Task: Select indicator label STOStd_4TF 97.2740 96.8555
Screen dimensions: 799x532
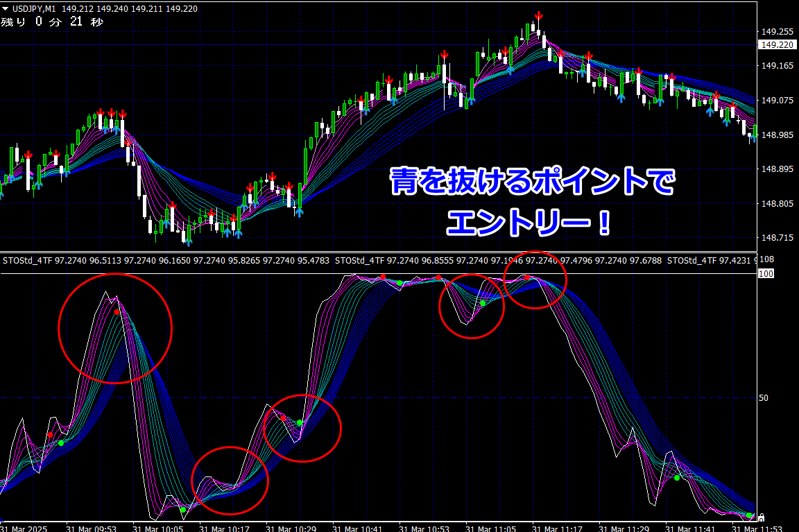Action: [x=394, y=260]
